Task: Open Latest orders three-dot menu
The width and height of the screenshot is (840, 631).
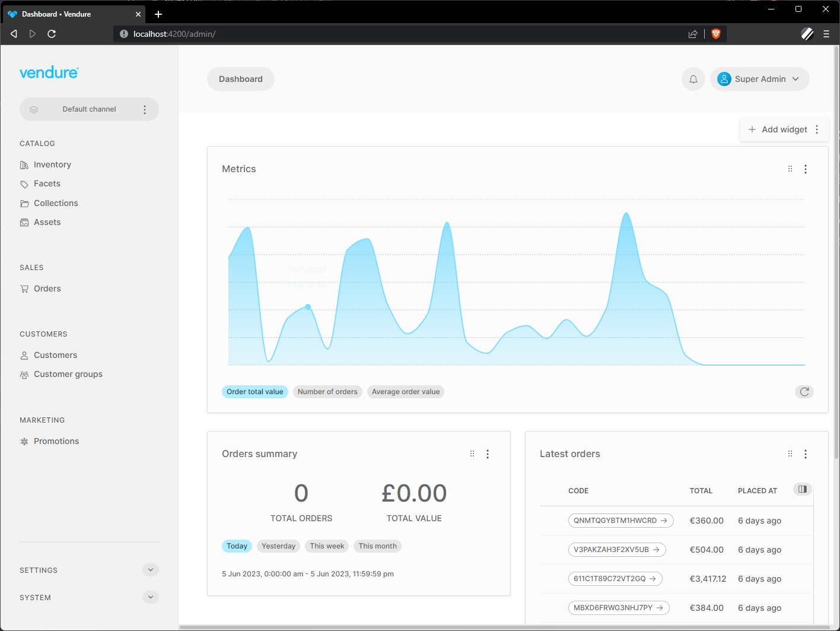Action: coord(806,454)
